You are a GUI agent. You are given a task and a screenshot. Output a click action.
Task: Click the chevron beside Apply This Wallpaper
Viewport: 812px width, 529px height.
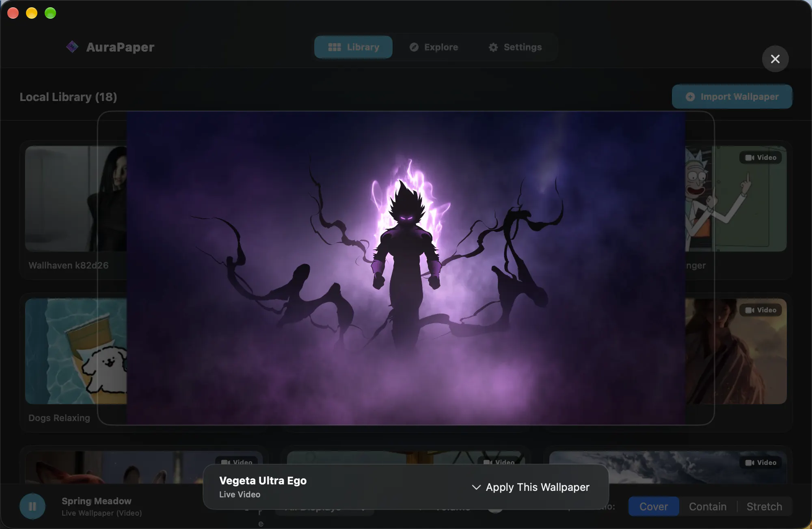click(476, 487)
